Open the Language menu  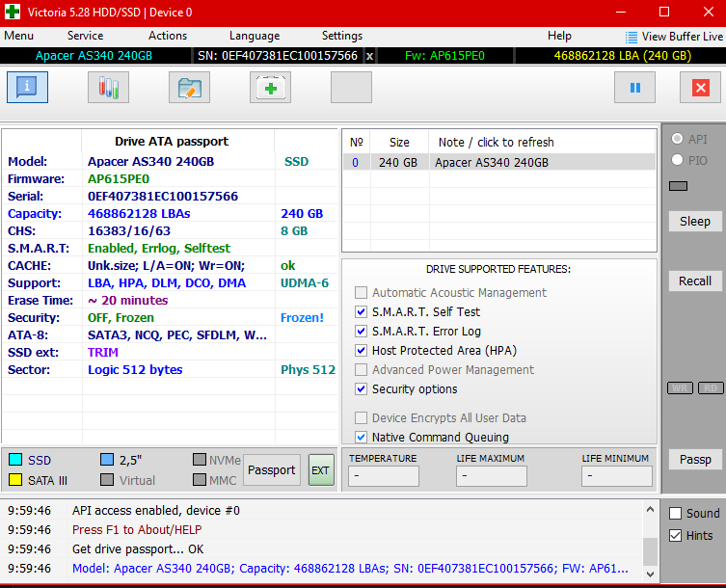255,36
